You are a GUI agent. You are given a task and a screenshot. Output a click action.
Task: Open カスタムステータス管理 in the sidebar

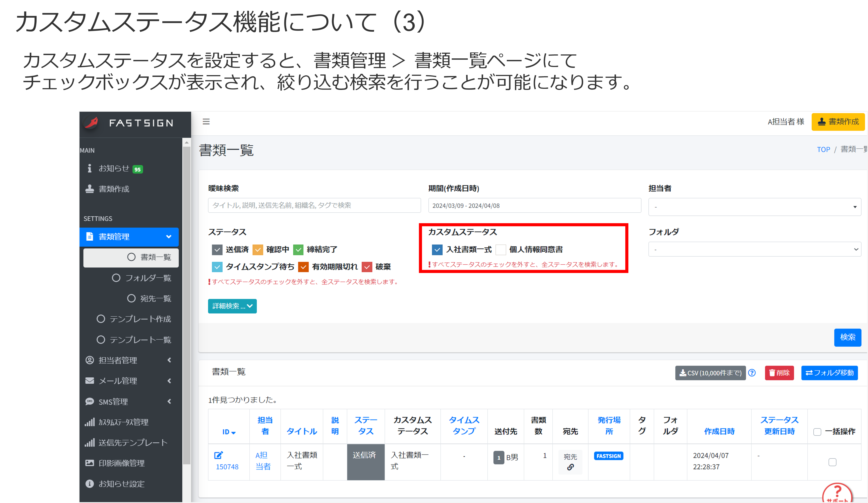tap(123, 422)
